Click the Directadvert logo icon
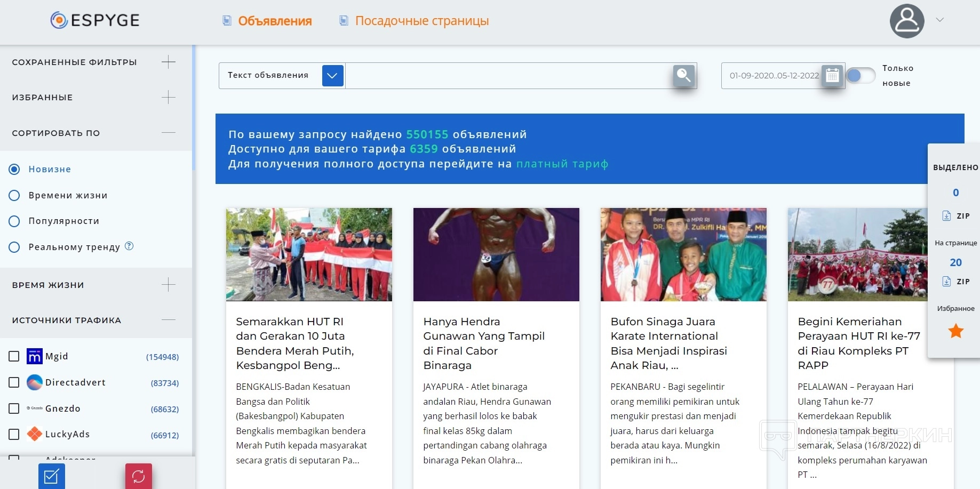This screenshot has height=489, width=980. pos(35,382)
